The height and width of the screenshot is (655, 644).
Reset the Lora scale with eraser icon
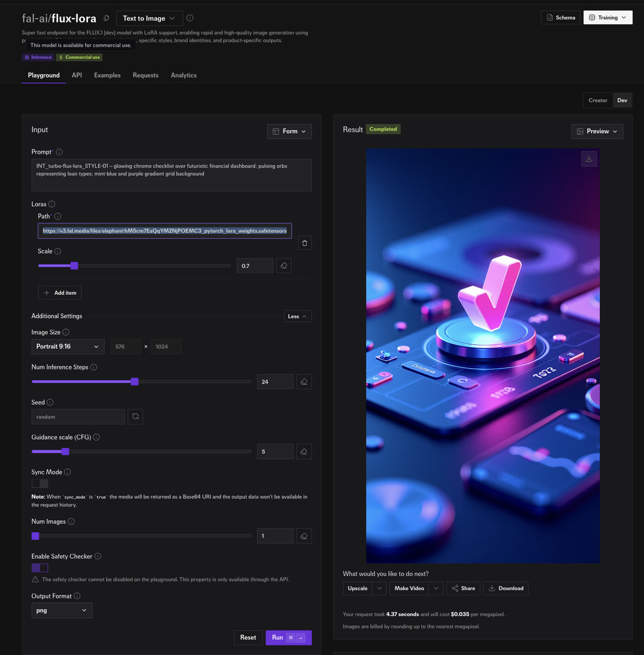click(284, 266)
